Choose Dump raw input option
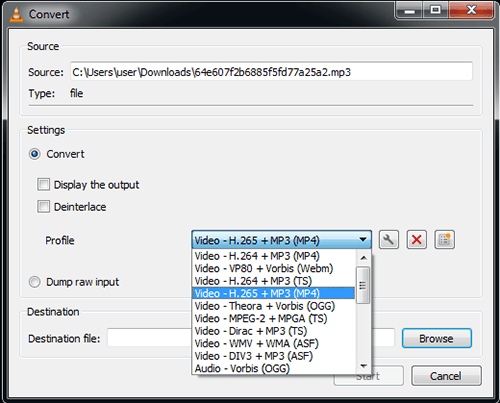 point(35,282)
